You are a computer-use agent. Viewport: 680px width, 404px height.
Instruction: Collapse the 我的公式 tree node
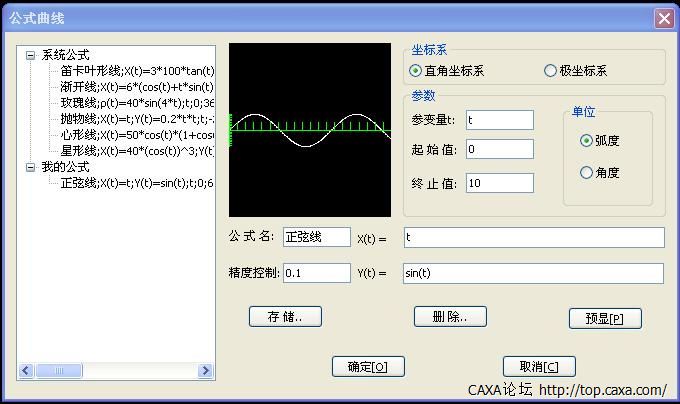pos(30,167)
